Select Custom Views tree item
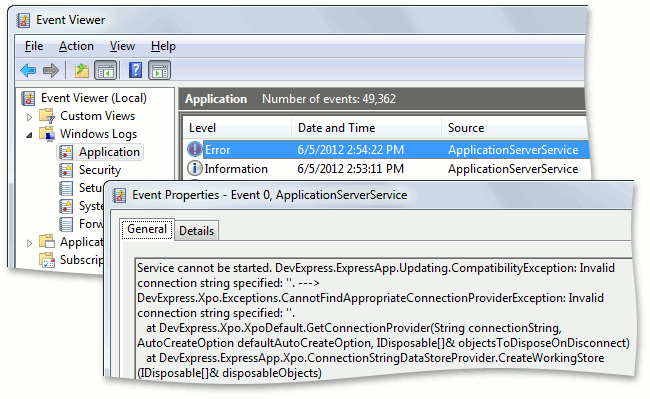This screenshot has height=399, width=650. click(97, 116)
